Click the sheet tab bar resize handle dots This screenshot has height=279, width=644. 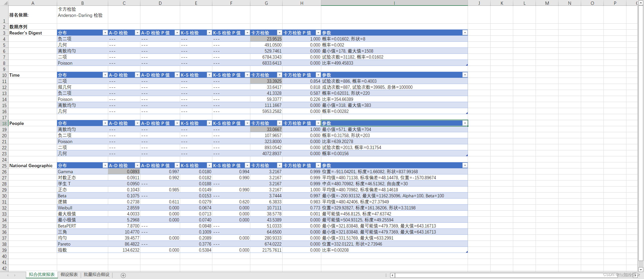click(x=386, y=275)
